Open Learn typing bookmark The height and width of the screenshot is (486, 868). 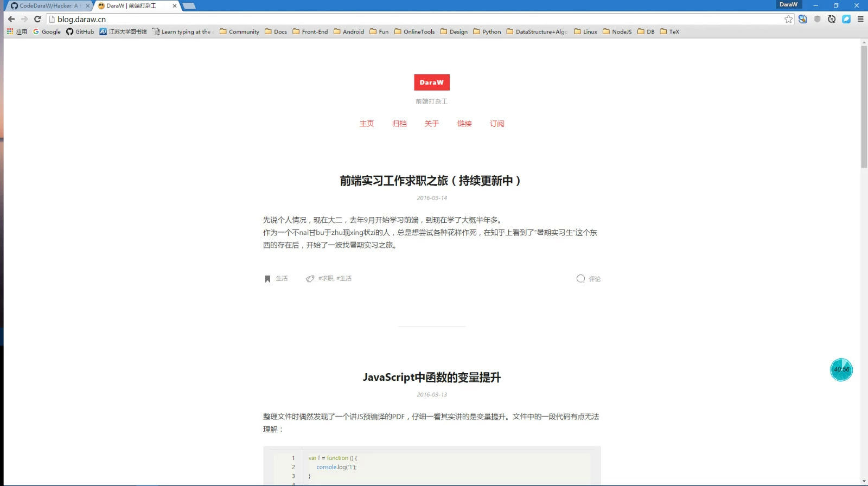point(183,31)
